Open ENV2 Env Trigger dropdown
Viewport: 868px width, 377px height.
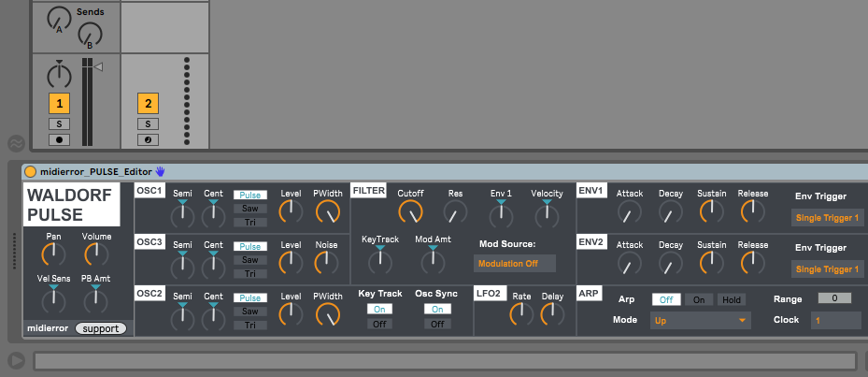828,268
